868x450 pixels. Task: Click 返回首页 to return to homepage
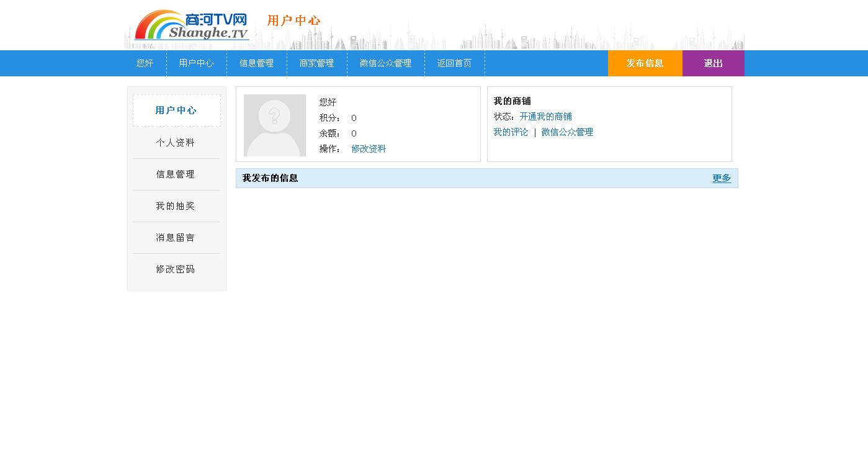click(454, 63)
